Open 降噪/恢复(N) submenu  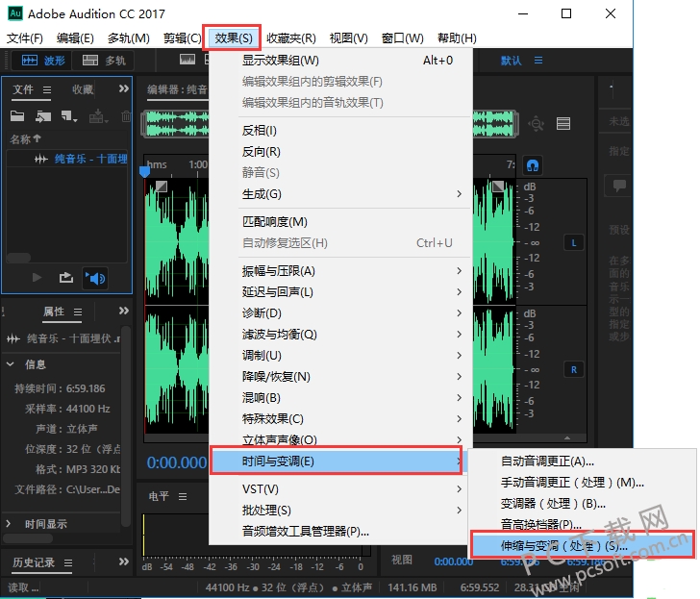pos(340,377)
